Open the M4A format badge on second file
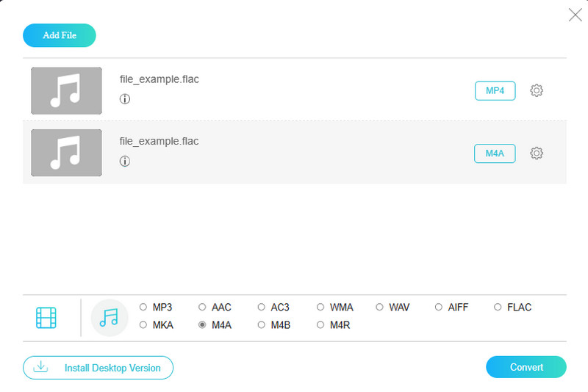 click(x=495, y=153)
